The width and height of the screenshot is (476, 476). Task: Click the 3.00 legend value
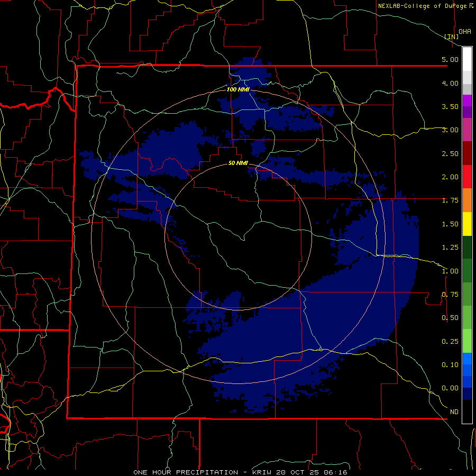(x=450, y=130)
